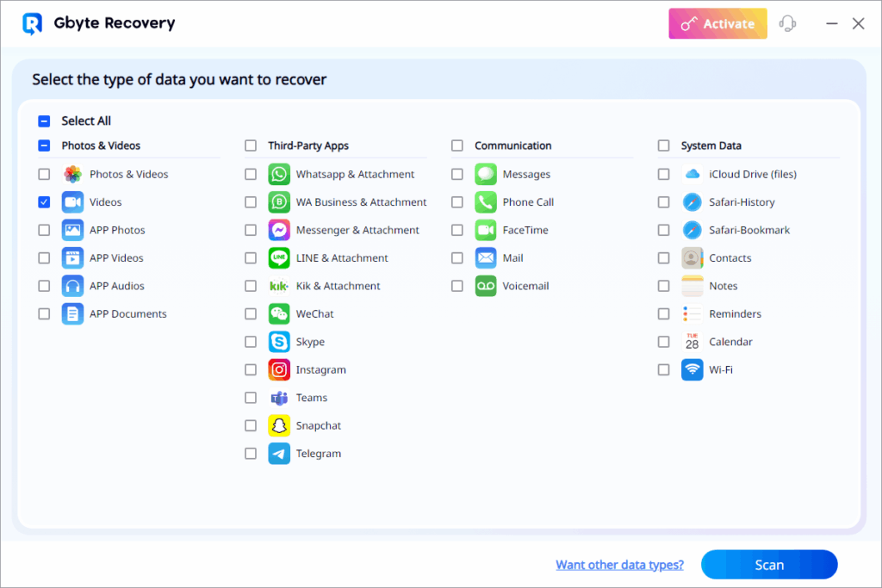Click the Phone Call icon

coord(486,202)
